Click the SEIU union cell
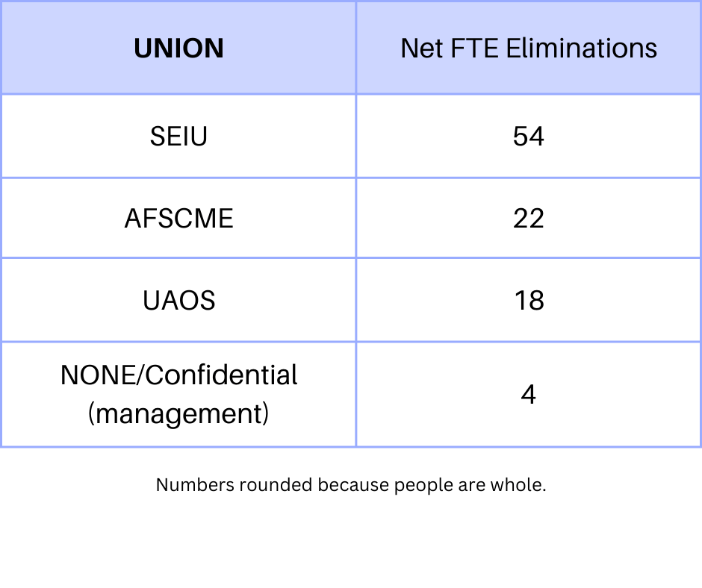 point(178,137)
